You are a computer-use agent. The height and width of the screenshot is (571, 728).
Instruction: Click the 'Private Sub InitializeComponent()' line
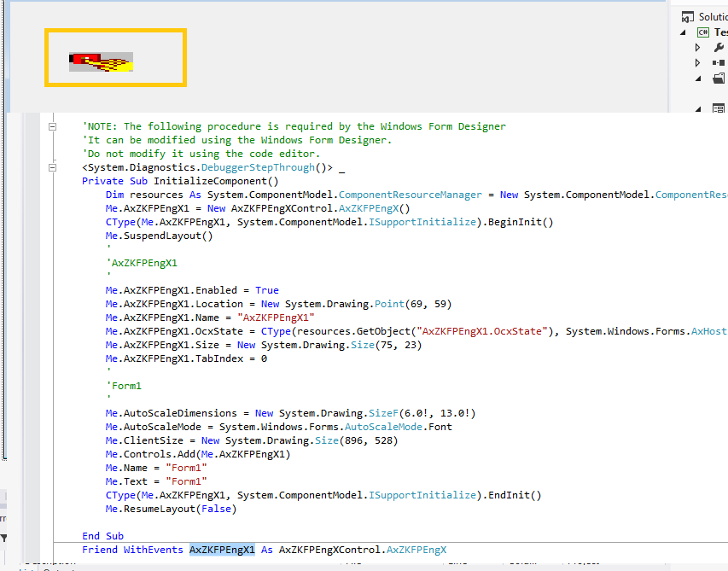[180, 181]
